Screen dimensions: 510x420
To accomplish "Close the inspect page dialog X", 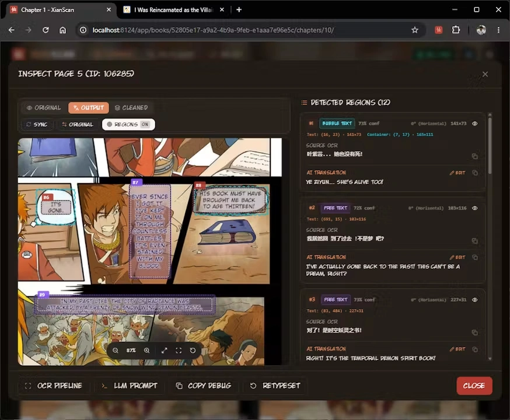I will pyautogui.click(x=485, y=74).
